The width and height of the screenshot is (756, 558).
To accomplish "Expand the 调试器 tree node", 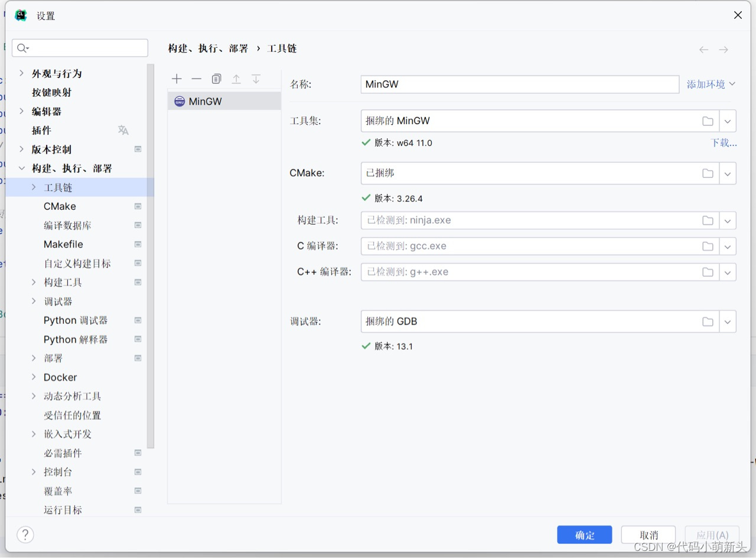I will pos(34,301).
